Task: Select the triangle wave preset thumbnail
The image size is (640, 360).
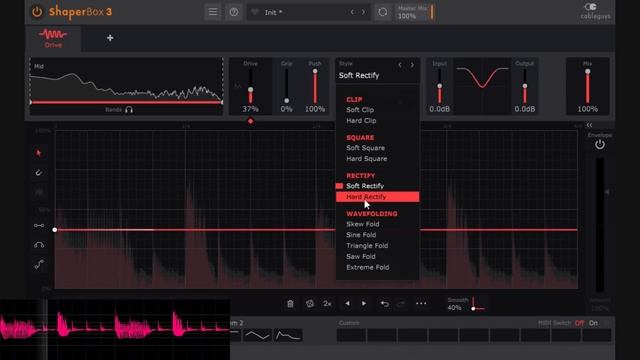Action: (257, 336)
